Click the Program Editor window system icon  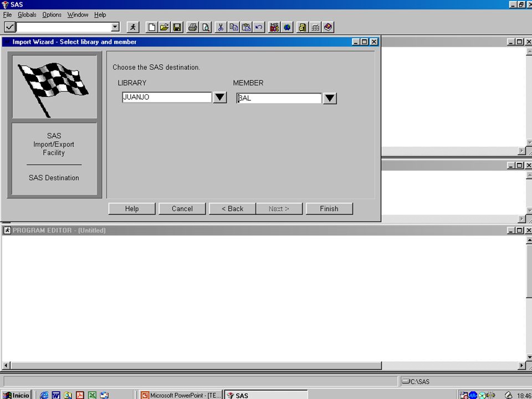click(x=7, y=230)
